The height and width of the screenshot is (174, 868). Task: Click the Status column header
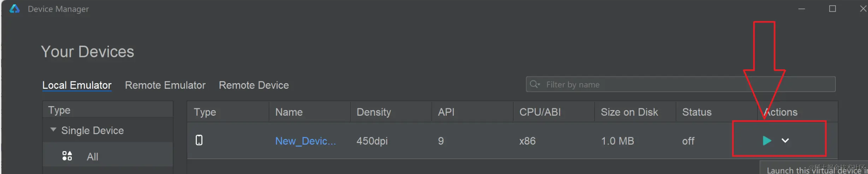click(696, 112)
